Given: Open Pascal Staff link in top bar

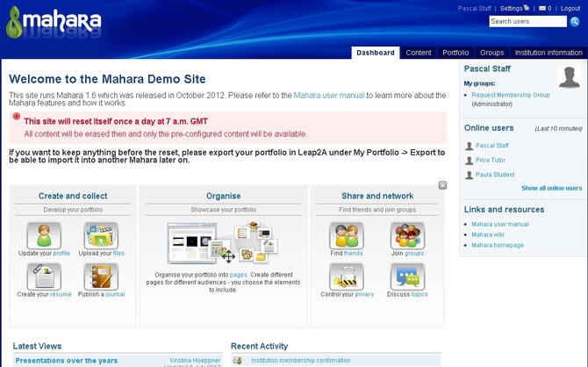Looking at the screenshot, I should (x=475, y=8).
